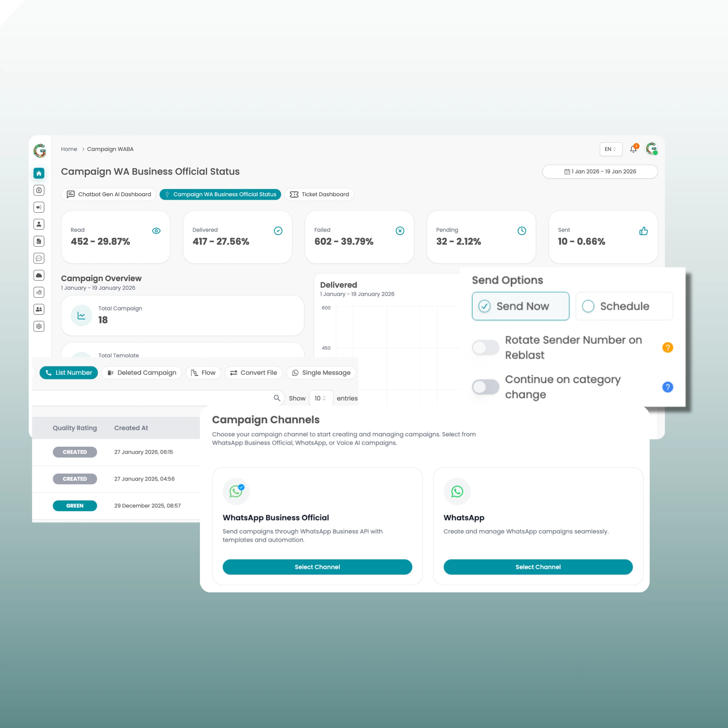Open the report document sidebar icon
This screenshot has width=728, height=728.
tap(39, 241)
